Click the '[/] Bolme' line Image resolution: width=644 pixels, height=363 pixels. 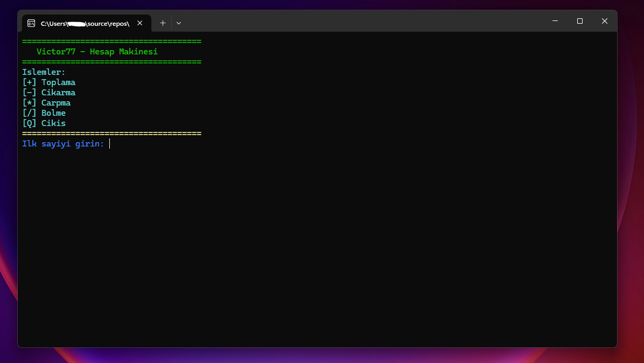pyautogui.click(x=44, y=113)
